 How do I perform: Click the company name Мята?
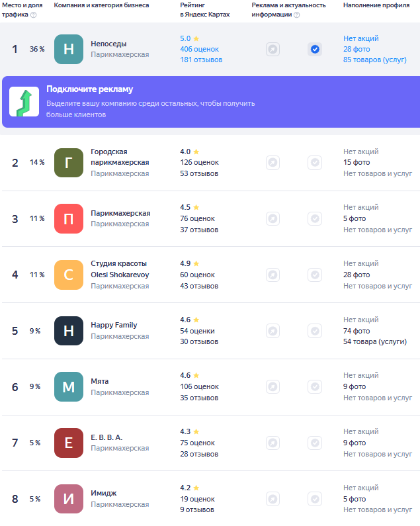[x=100, y=381]
